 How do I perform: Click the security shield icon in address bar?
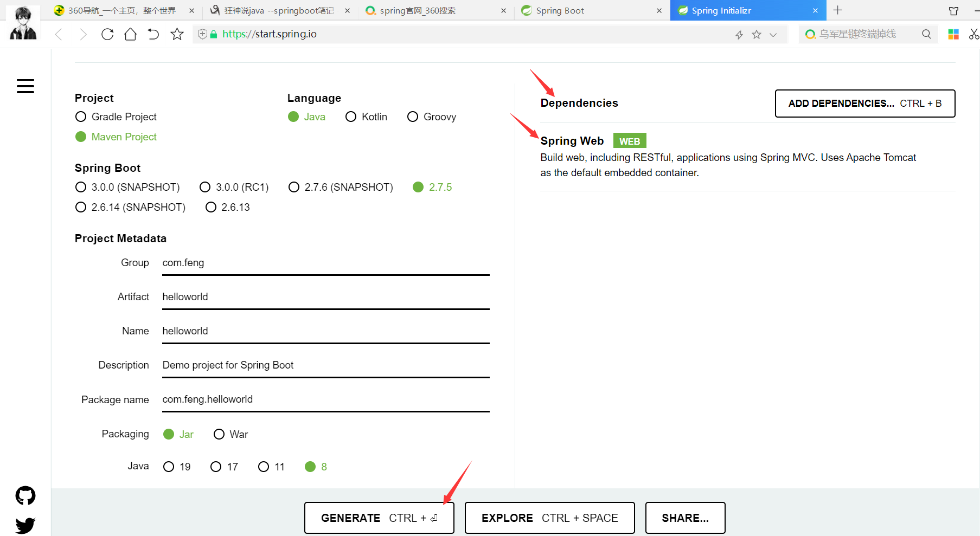(x=203, y=34)
